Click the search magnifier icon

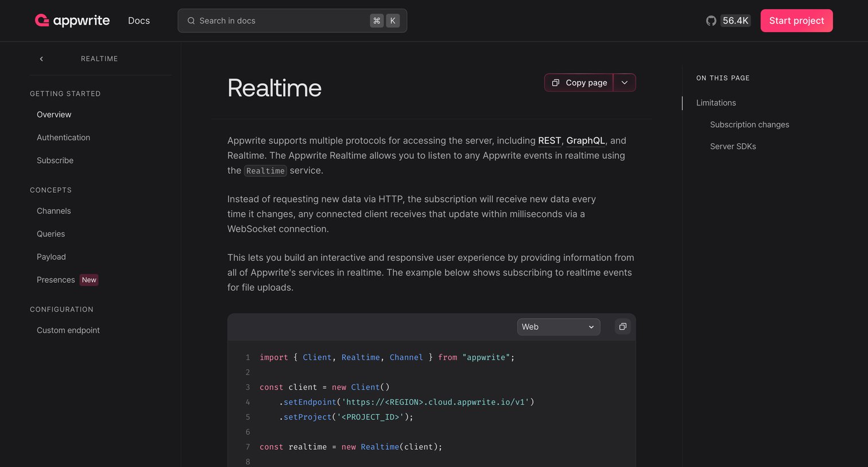point(191,21)
